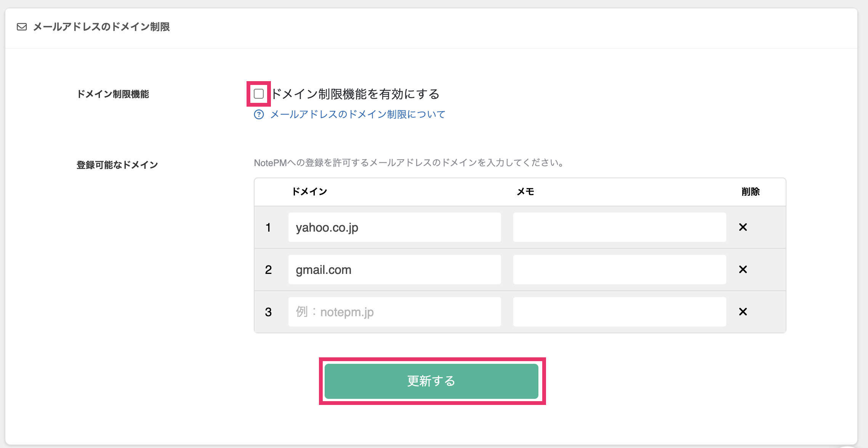868x448 pixels.
Task: Click the field showing 例：notepm.jp placeholder
Action: tap(394, 312)
